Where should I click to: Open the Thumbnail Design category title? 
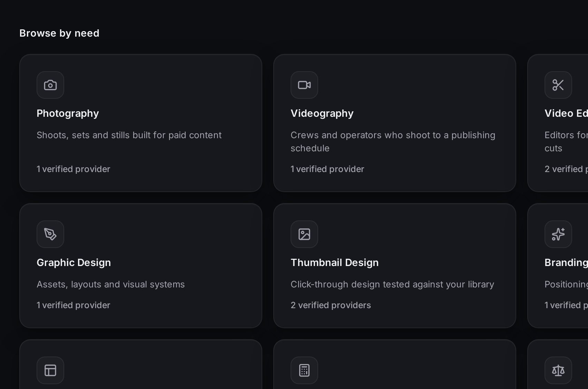335,263
